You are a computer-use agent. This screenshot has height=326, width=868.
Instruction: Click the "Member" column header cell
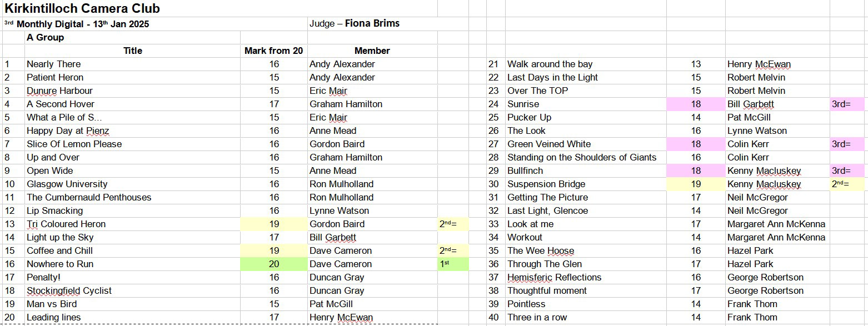click(x=372, y=51)
